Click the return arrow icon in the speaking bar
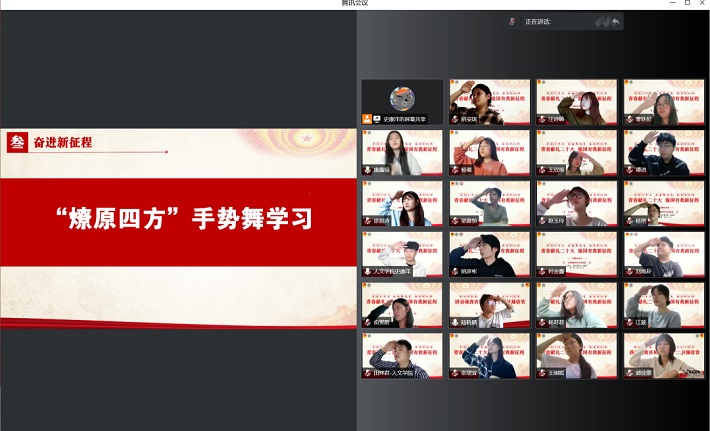The height and width of the screenshot is (431, 710). (x=615, y=21)
